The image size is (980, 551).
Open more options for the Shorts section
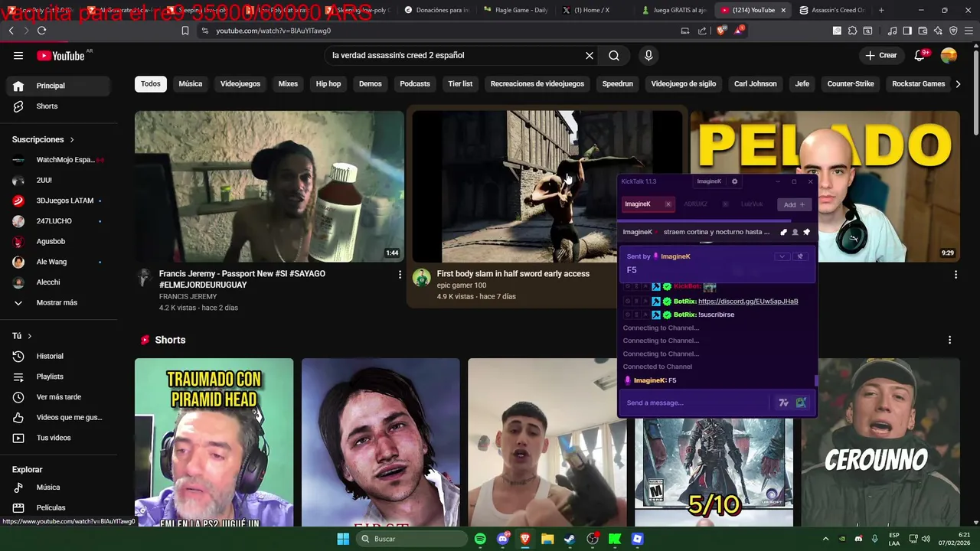(x=949, y=340)
